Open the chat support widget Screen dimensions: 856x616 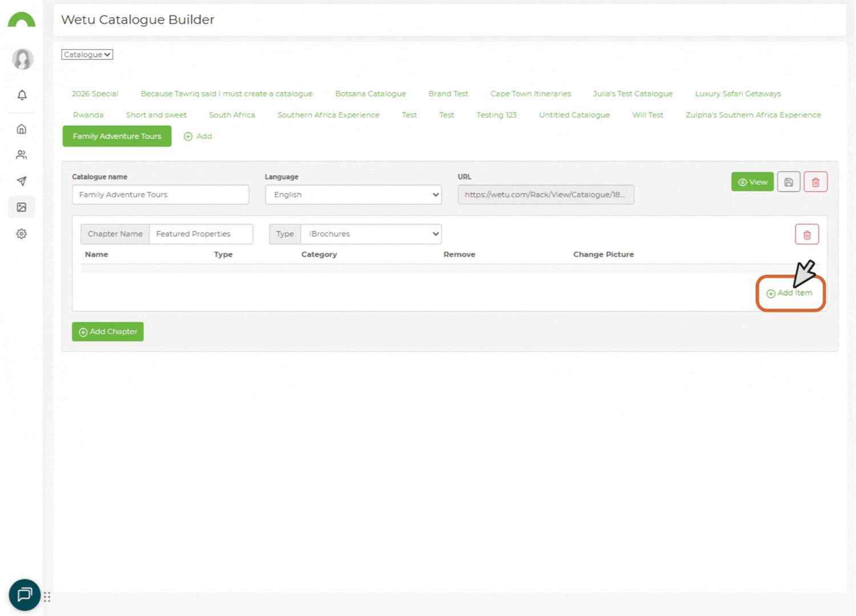click(x=24, y=595)
